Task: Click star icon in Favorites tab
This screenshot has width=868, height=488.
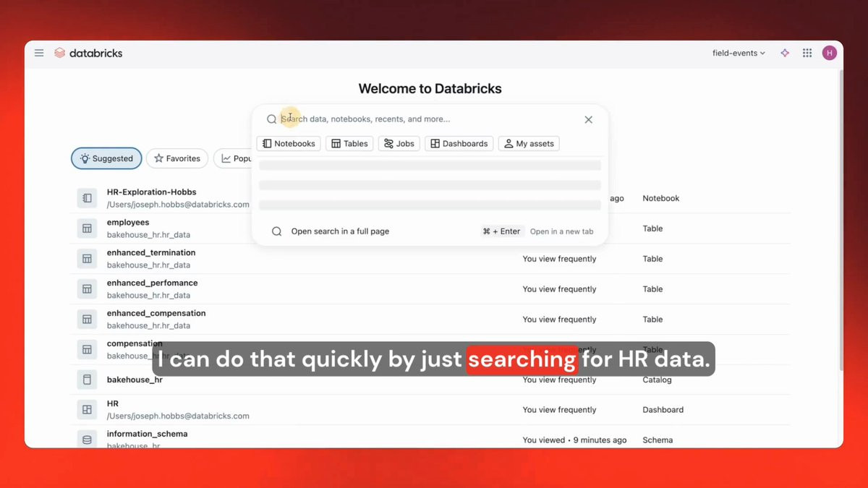Action: tap(158, 158)
